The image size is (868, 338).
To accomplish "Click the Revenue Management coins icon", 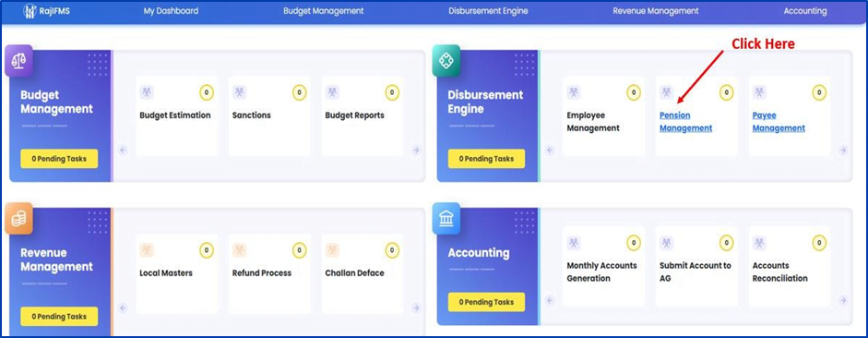I will pos(18,218).
